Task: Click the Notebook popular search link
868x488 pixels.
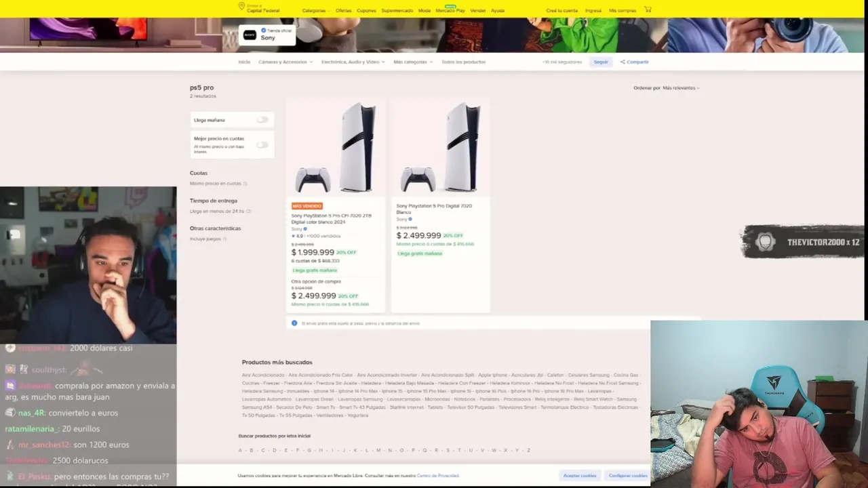Action: [465, 399]
